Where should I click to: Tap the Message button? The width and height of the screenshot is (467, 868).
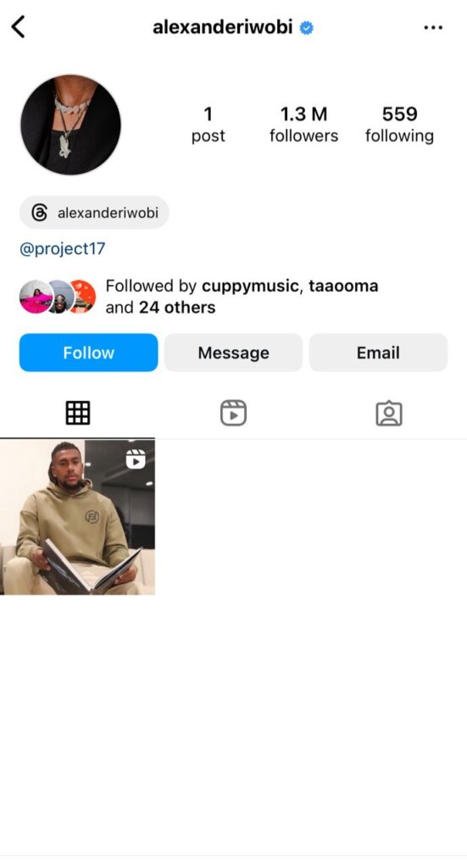234,353
